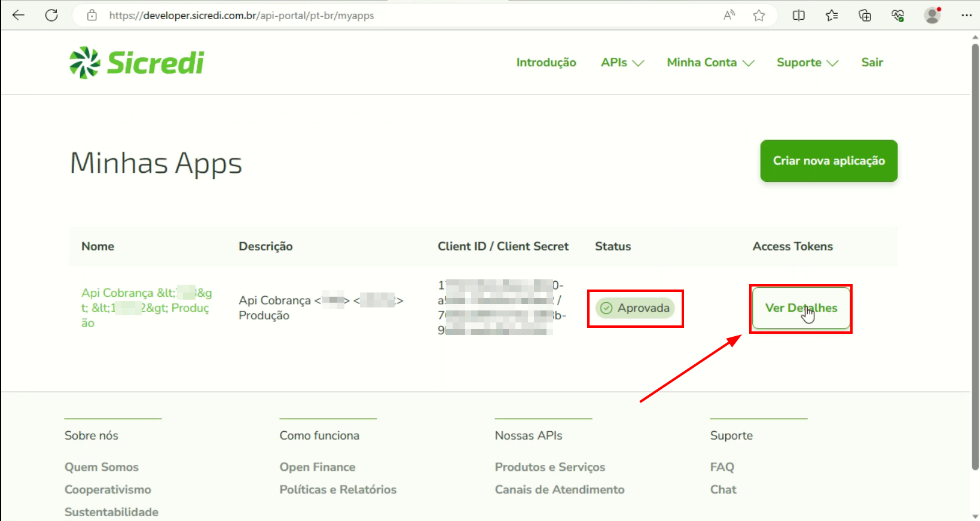Open browser essentials heart icon
Viewport: 980px width, 521px height.
point(897,16)
